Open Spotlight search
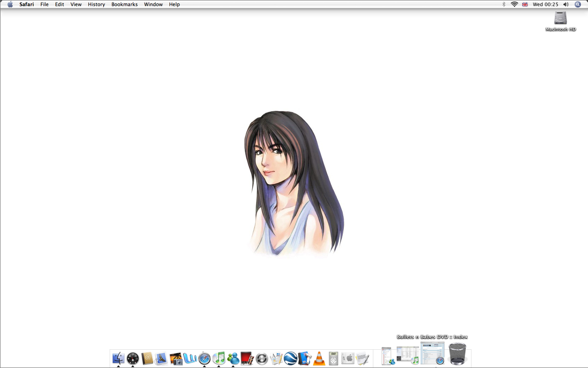588x368 pixels. pyautogui.click(x=578, y=4)
